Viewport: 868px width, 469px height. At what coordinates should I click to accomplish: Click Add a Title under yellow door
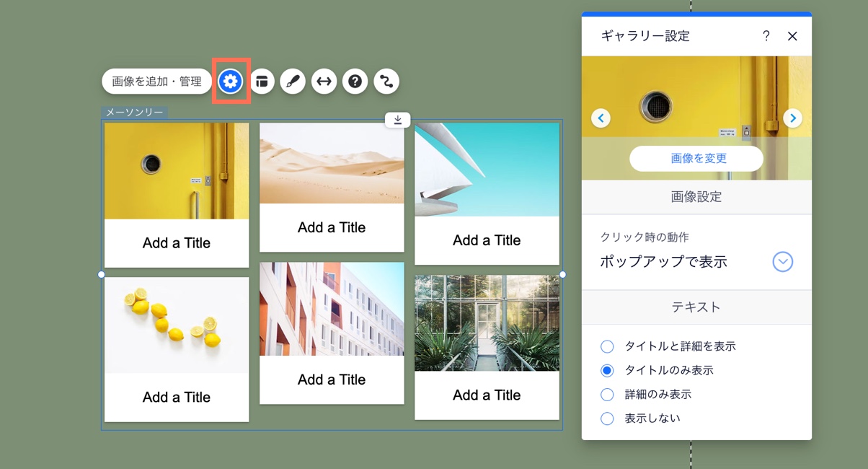click(x=177, y=243)
